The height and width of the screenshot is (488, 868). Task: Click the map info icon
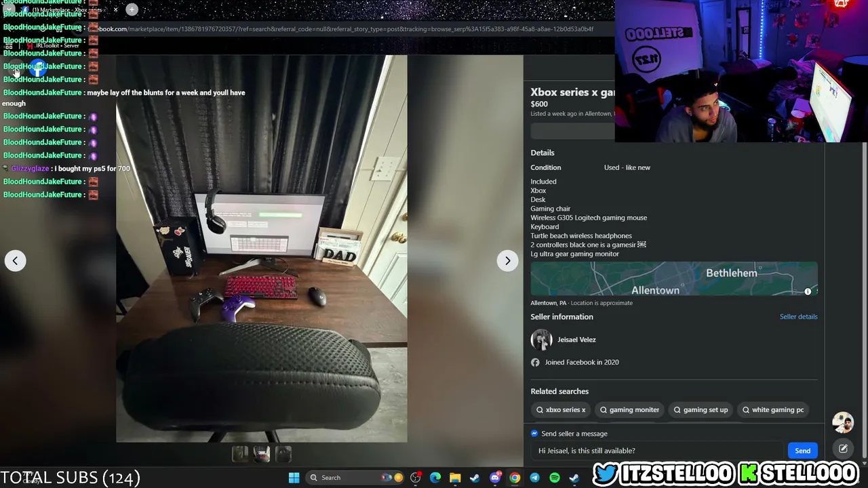[808, 291]
